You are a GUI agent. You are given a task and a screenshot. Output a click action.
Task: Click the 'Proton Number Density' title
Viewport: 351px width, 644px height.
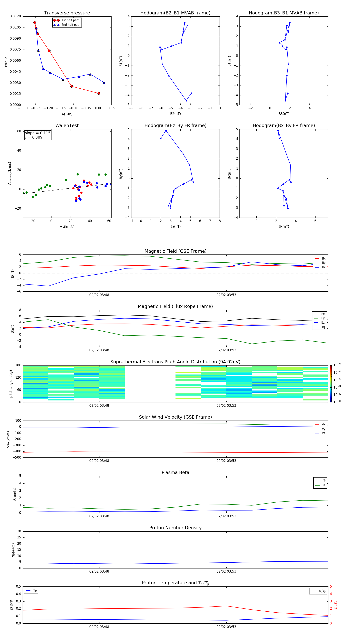coord(175,528)
